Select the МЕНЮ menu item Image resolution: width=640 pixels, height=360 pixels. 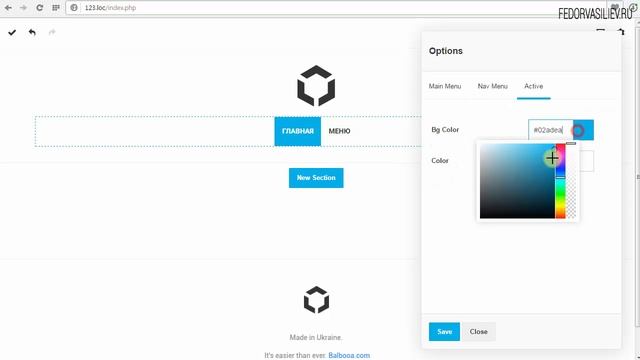coord(340,131)
